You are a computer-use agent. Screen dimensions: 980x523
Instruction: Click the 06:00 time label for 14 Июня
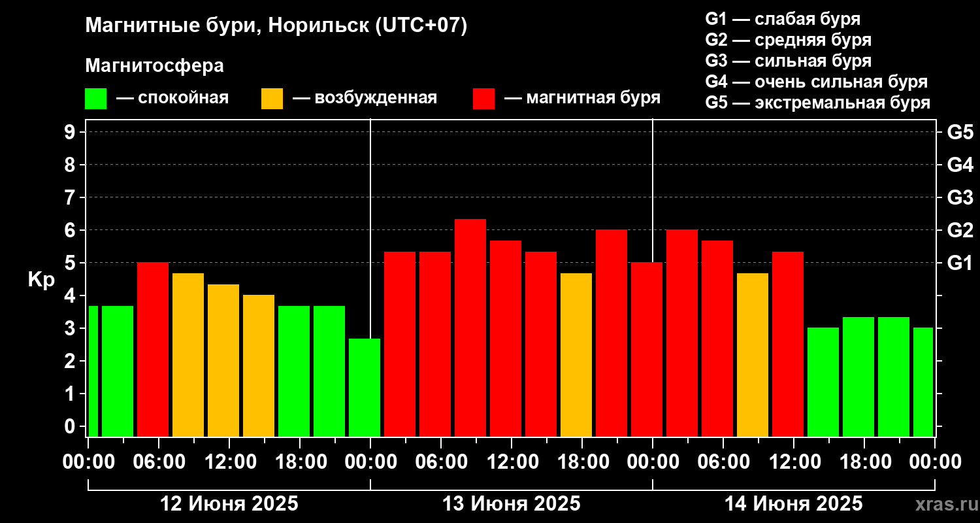coord(723,462)
